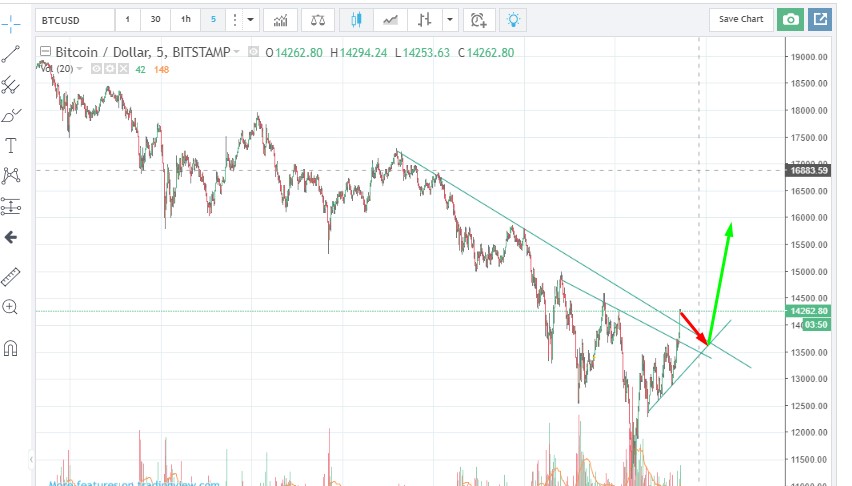The image size is (852, 486).
Task: Select the pitchfork drawing tool
Action: tap(10, 84)
